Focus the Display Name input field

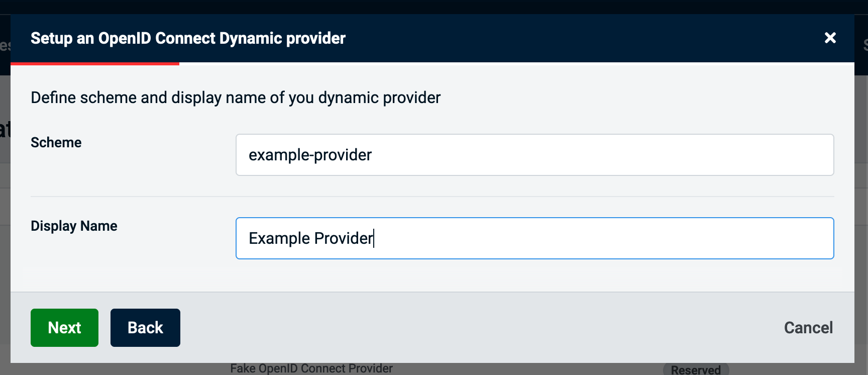point(534,238)
